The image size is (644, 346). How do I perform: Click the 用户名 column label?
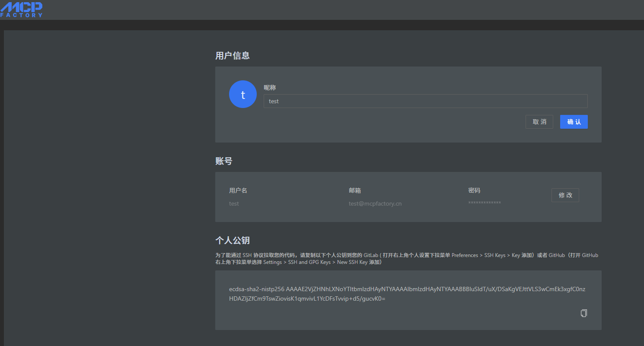(x=238, y=190)
